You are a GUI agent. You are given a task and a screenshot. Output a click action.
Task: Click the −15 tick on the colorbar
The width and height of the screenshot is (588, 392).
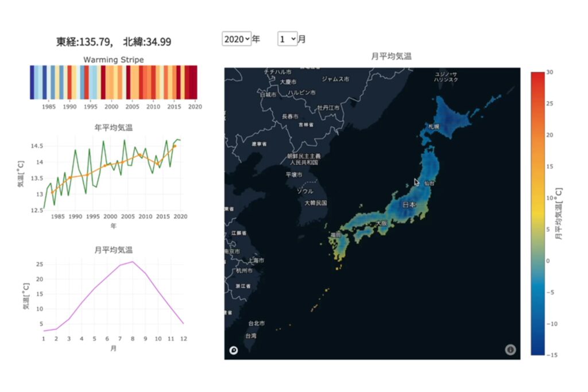551,355
